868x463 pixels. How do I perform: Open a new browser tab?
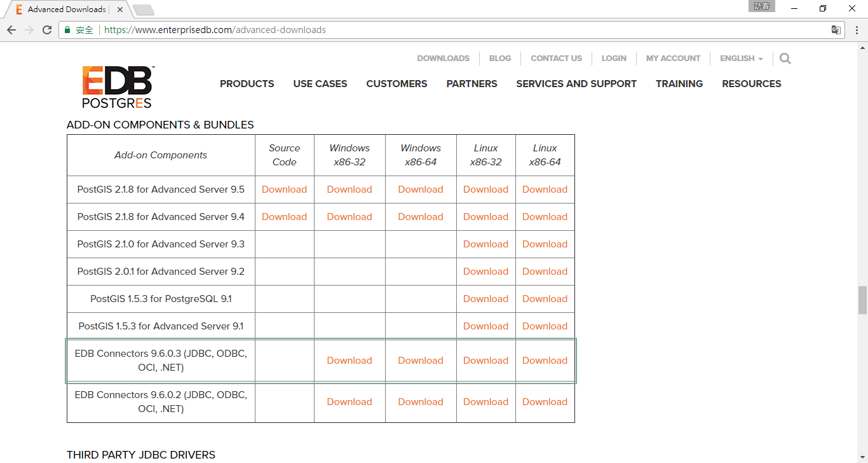144,10
